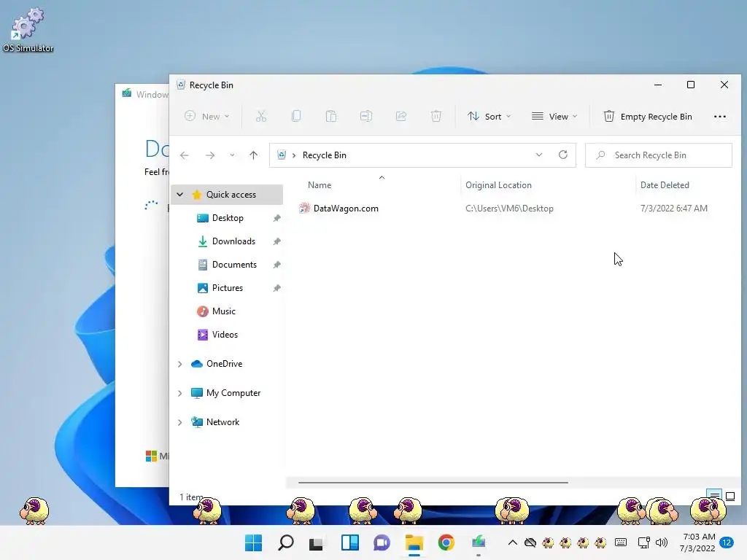747x560 pixels.
Task: Click the Paste clipboard icon
Action: (331, 116)
